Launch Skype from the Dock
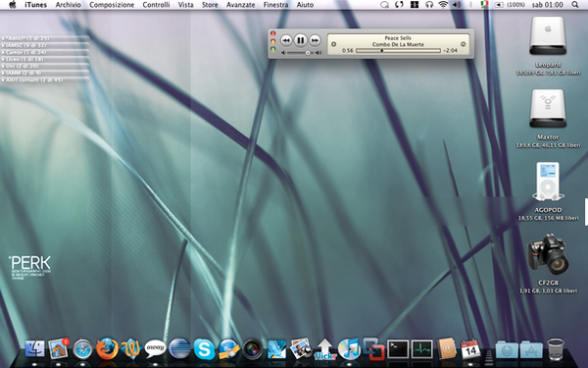588x368 pixels. pyautogui.click(x=204, y=348)
